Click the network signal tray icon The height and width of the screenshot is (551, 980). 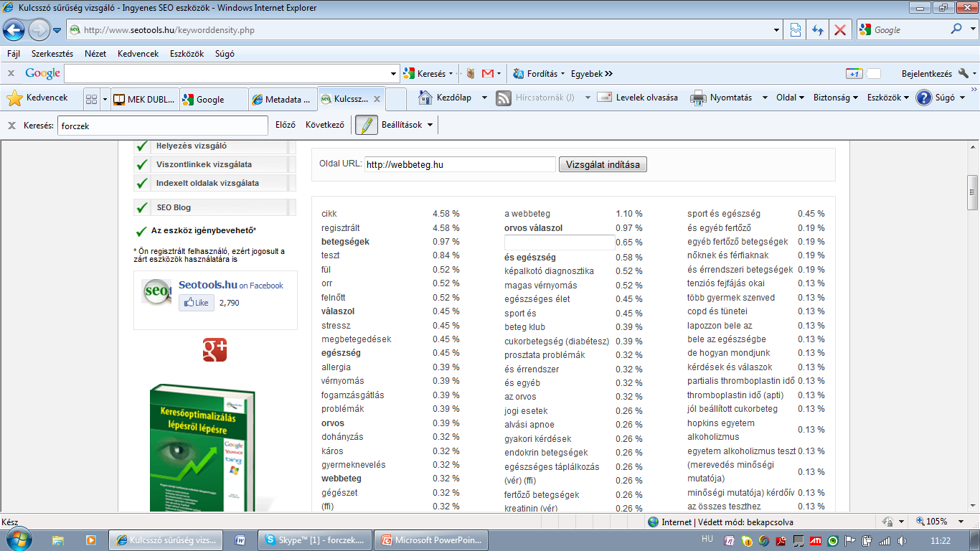(x=885, y=540)
